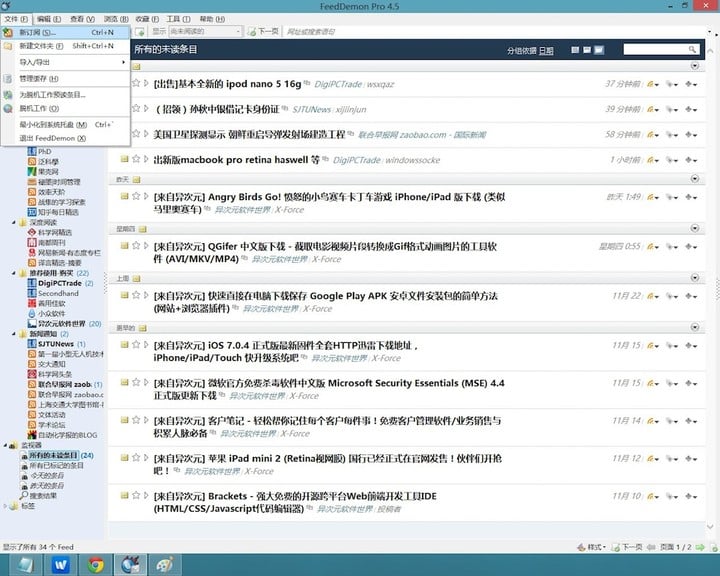Click the 网址或搜索语句 address field

click(x=494, y=32)
